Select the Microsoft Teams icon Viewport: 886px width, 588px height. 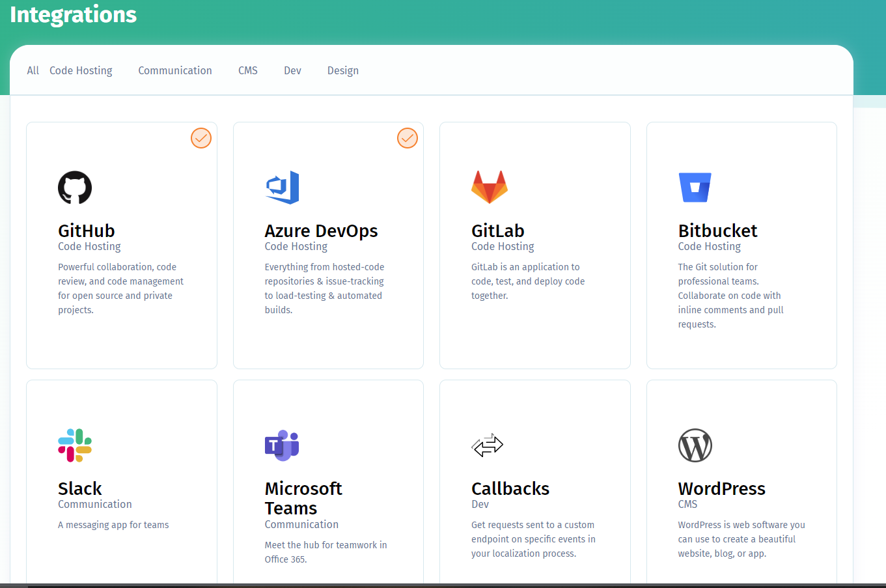pyautogui.click(x=282, y=445)
